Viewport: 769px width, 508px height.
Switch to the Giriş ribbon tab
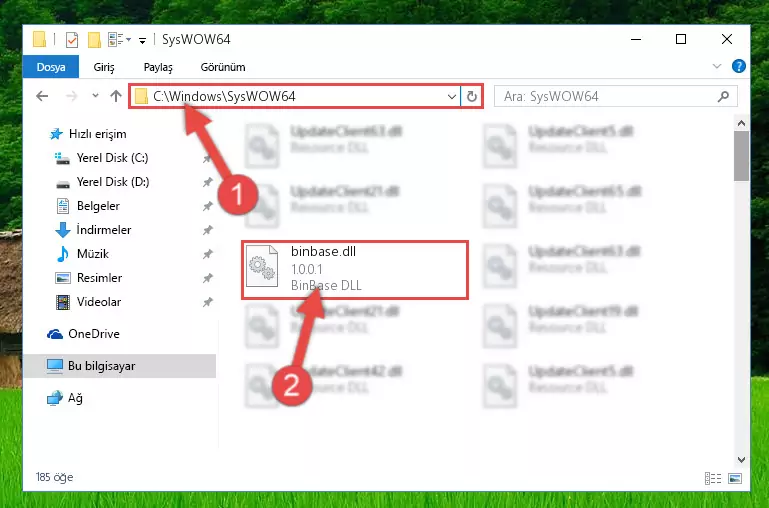(104, 67)
